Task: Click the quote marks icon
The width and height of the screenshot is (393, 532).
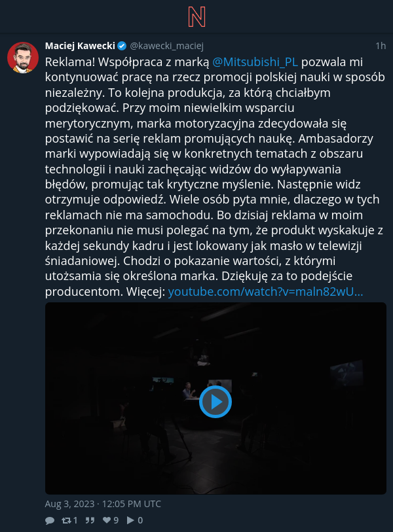Action: 90,520
